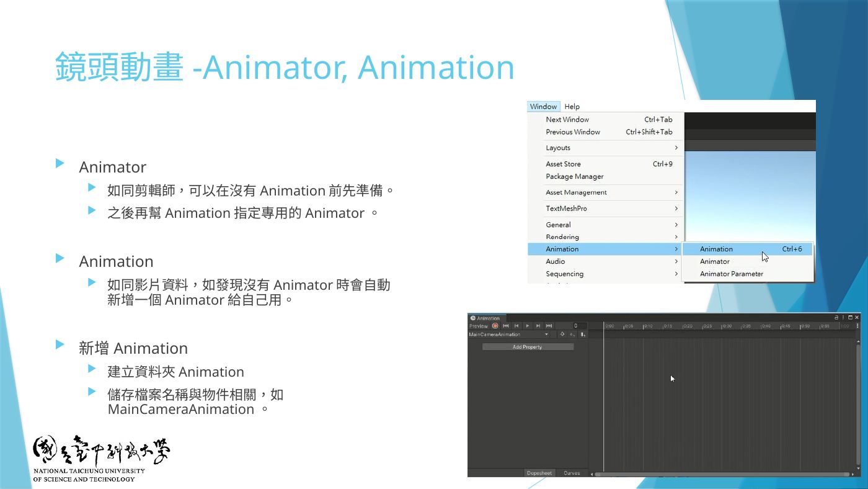Open Asset Store from Window menu

coord(606,164)
